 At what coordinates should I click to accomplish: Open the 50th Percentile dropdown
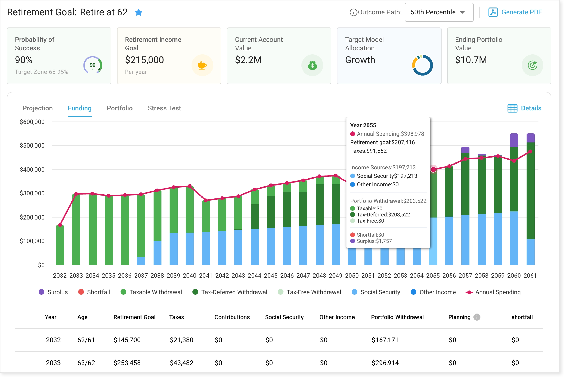coord(439,12)
